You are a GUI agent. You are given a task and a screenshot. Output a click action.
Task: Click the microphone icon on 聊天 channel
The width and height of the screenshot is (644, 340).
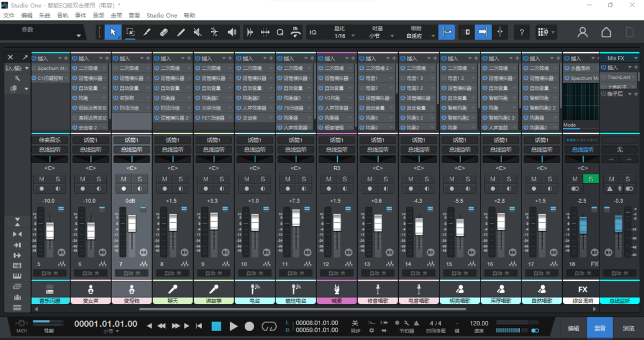coord(173,289)
